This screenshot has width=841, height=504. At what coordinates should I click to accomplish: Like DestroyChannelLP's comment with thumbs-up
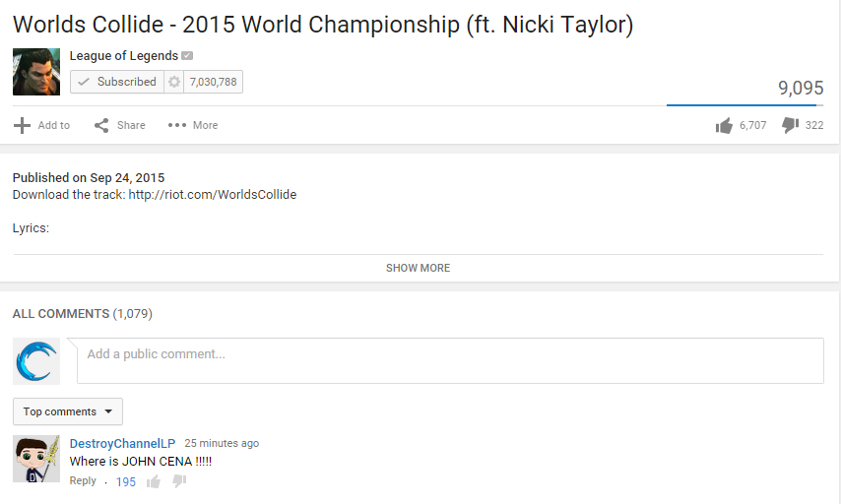tap(154, 481)
